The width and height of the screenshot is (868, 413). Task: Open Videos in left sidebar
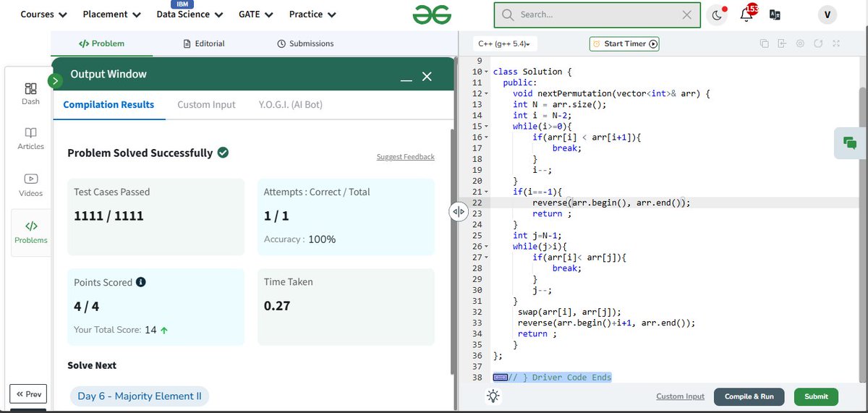click(30, 185)
